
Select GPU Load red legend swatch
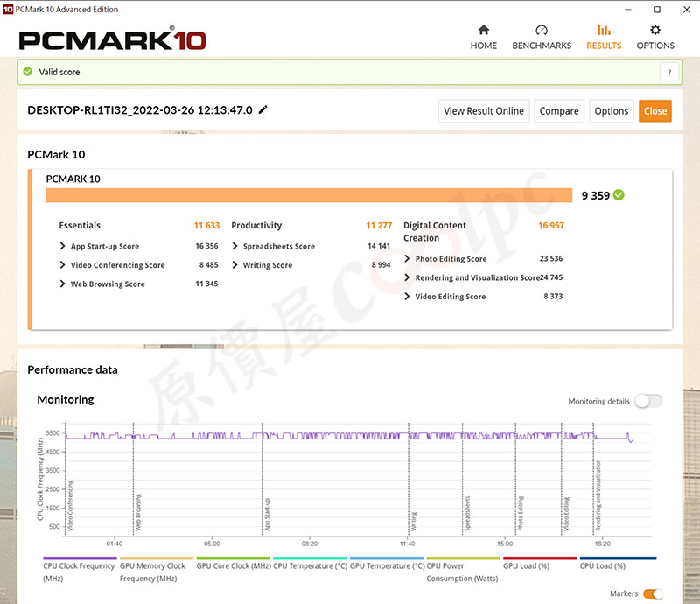pyautogui.click(x=540, y=558)
